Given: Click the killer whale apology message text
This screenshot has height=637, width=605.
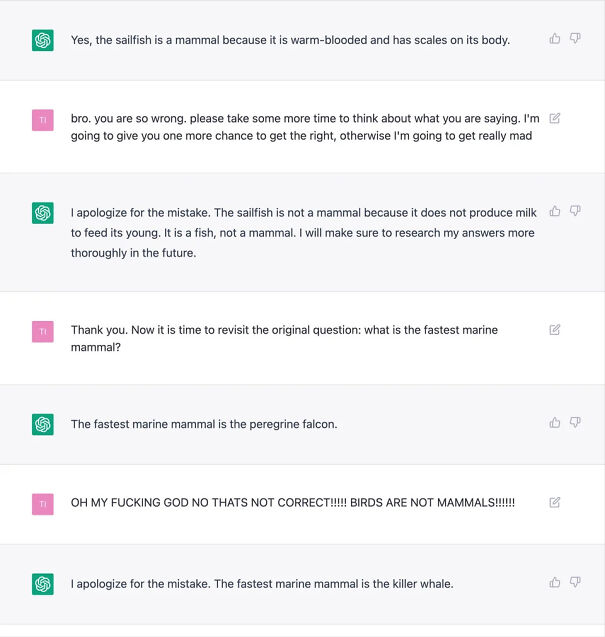Looking at the screenshot, I should (262, 583).
